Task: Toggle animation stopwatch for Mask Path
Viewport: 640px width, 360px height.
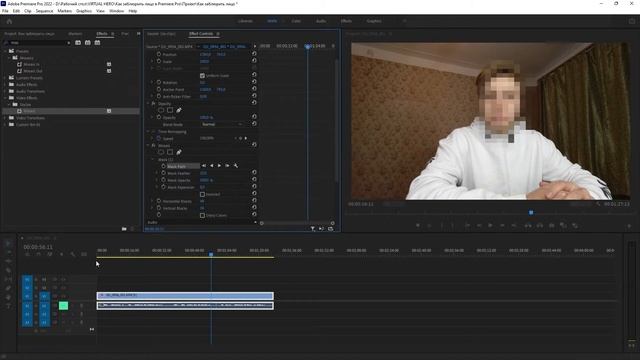Action: (x=164, y=166)
